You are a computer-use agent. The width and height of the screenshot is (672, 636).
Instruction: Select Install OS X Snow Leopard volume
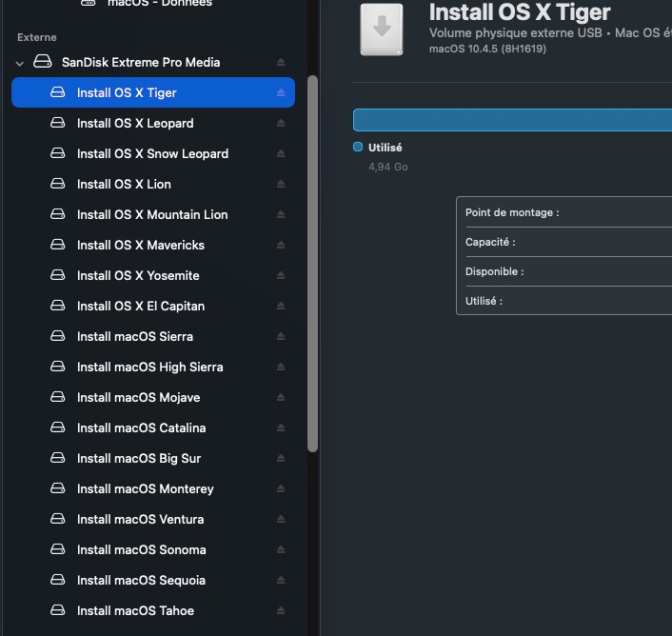pyautogui.click(x=153, y=153)
